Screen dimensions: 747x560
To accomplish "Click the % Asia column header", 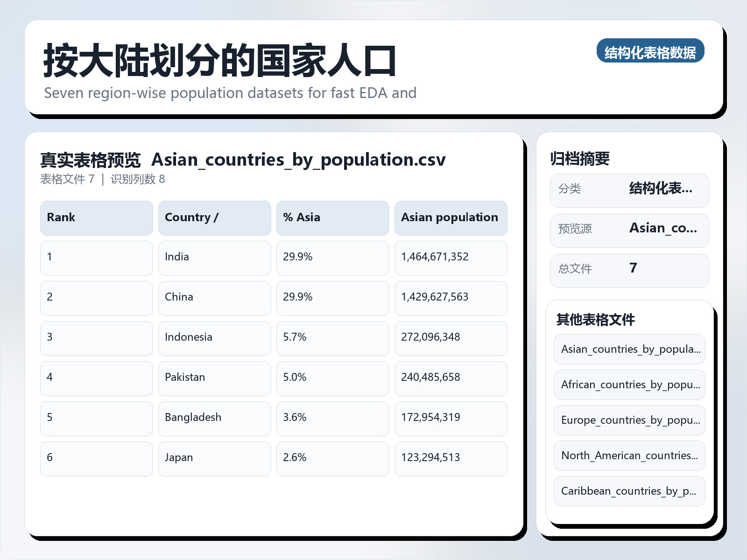I will click(x=332, y=217).
